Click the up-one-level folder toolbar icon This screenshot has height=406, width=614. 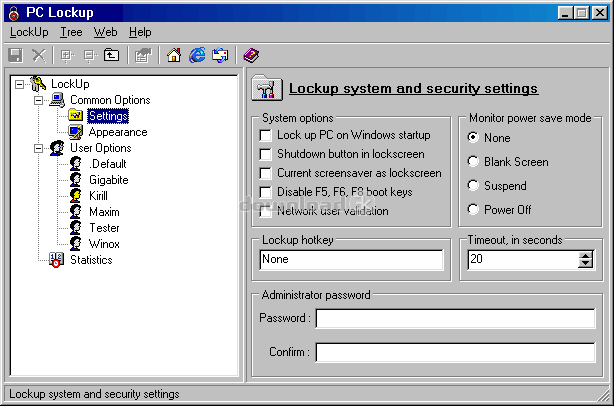click(x=111, y=56)
